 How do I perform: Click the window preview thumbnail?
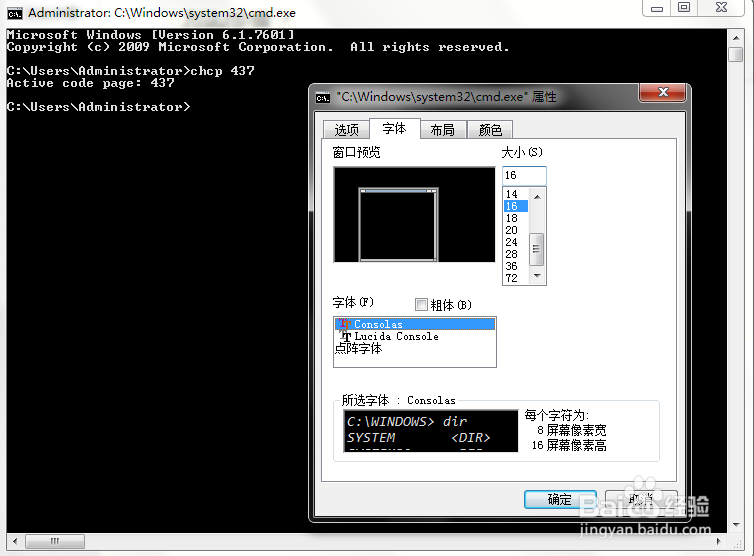[414, 215]
